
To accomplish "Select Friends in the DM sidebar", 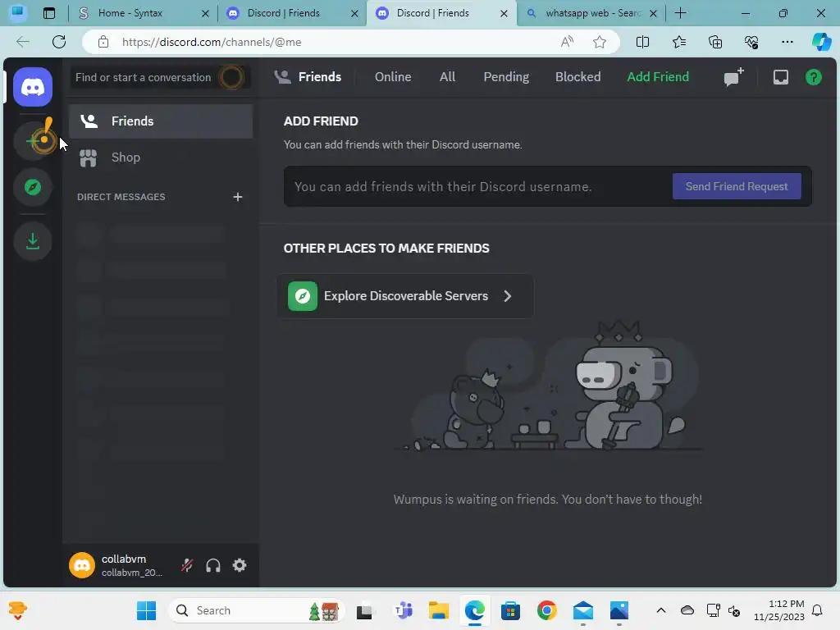I will click(161, 121).
